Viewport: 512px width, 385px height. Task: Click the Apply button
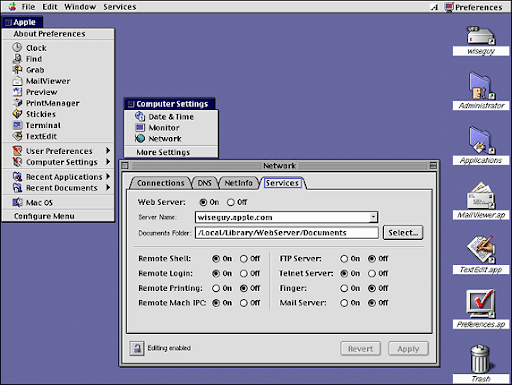click(408, 349)
